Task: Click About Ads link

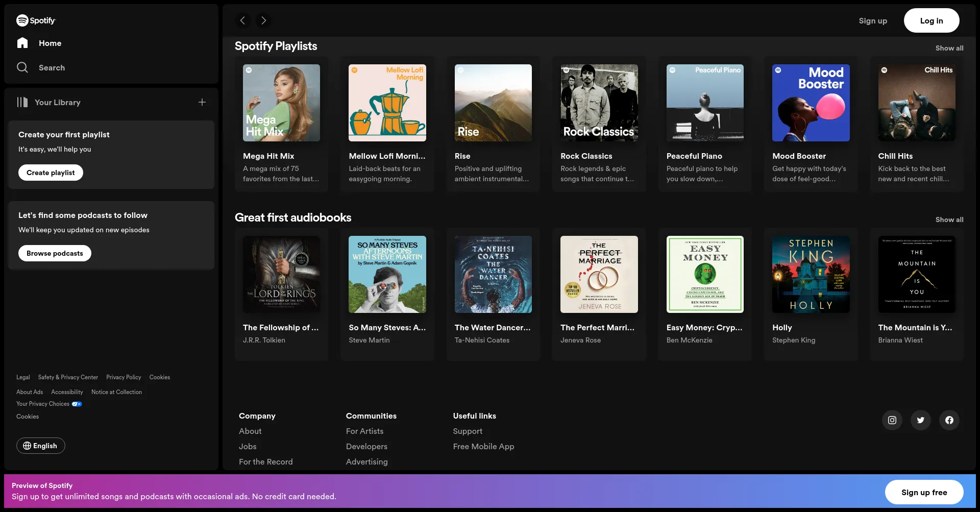Action: pos(30,392)
